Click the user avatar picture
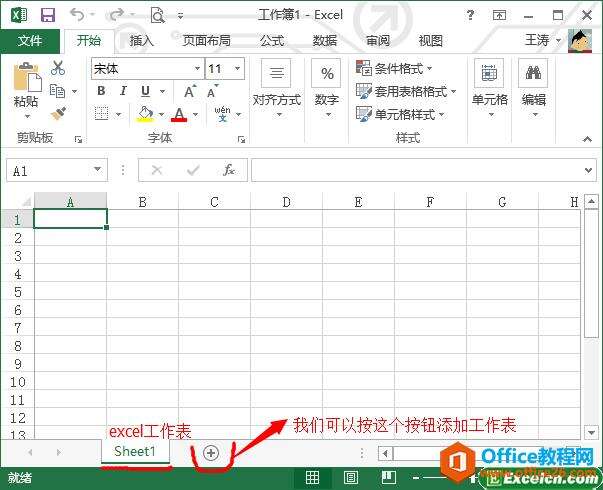The height and width of the screenshot is (490, 603). [x=580, y=40]
